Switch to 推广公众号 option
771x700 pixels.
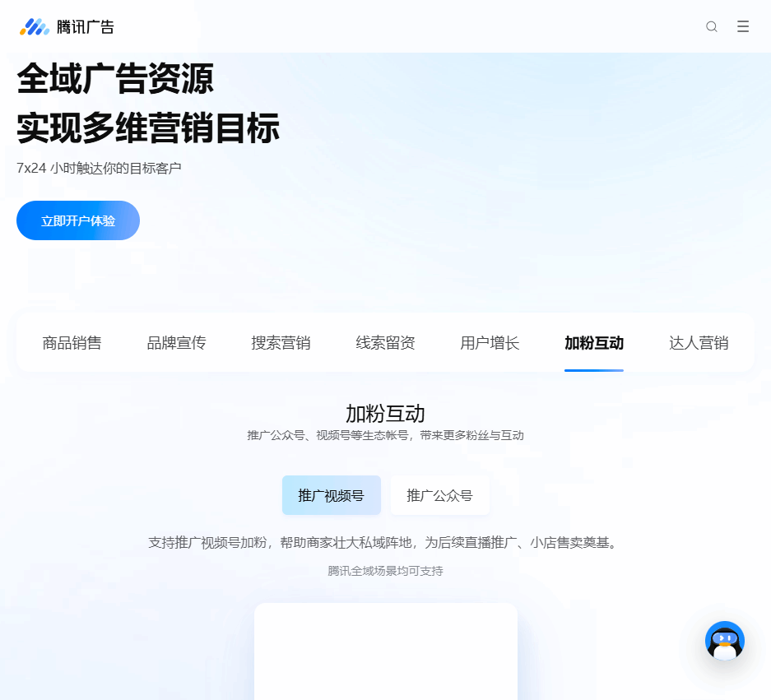439,494
